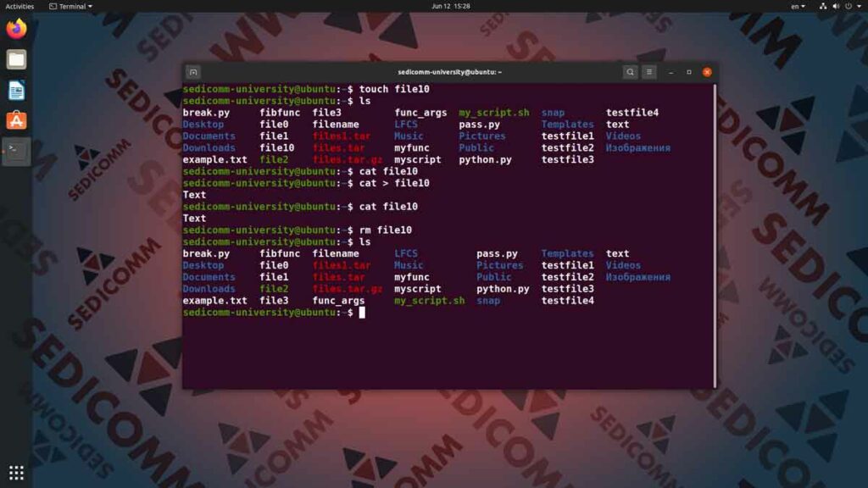
Task: Click 'testfile4' in second listing
Action: (567, 301)
